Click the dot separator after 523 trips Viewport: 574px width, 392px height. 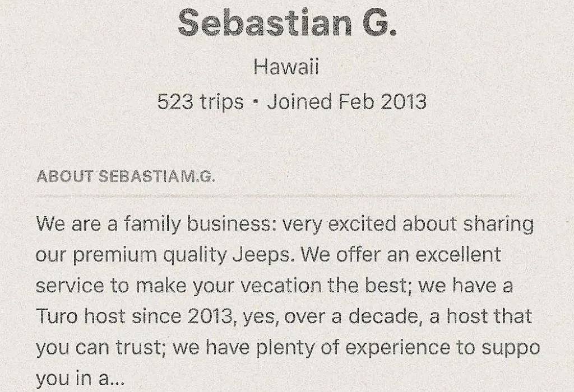coord(256,102)
